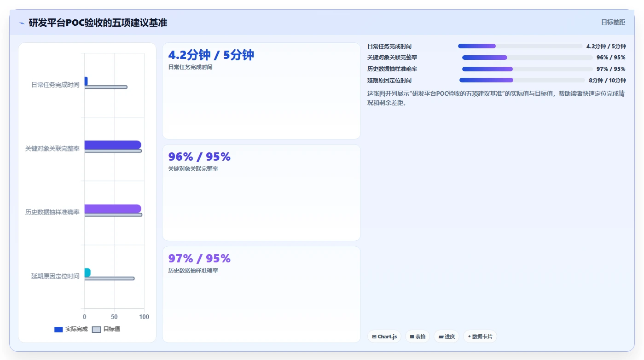
Task: Click the 96% / 95% value in progress list
Action: point(611,58)
